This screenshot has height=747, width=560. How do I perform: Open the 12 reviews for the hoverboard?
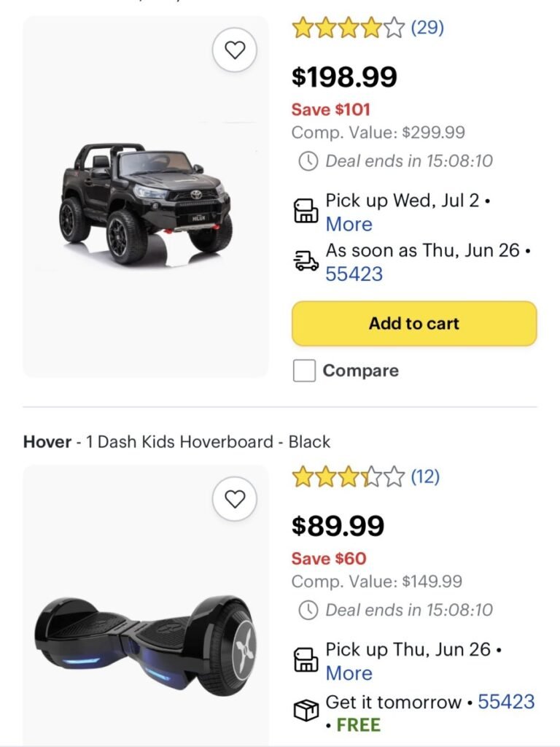point(426,477)
